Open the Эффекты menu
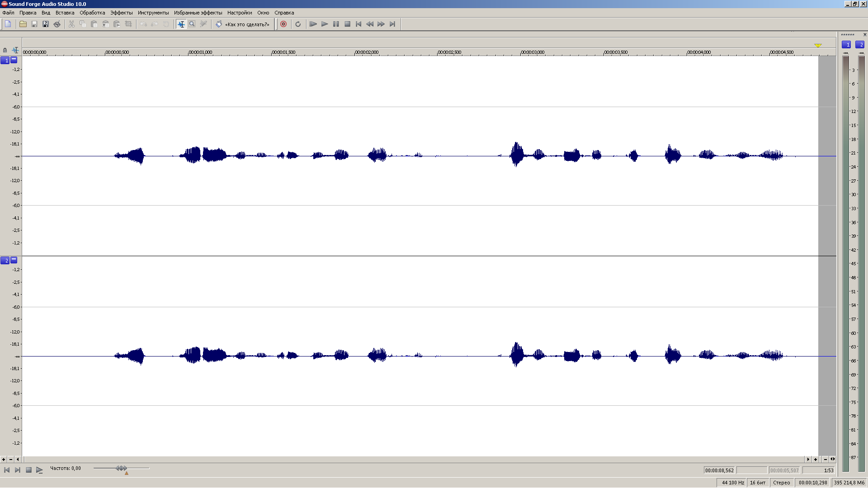Image resolution: width=868 pixels, height=488 pixels. 122,13
